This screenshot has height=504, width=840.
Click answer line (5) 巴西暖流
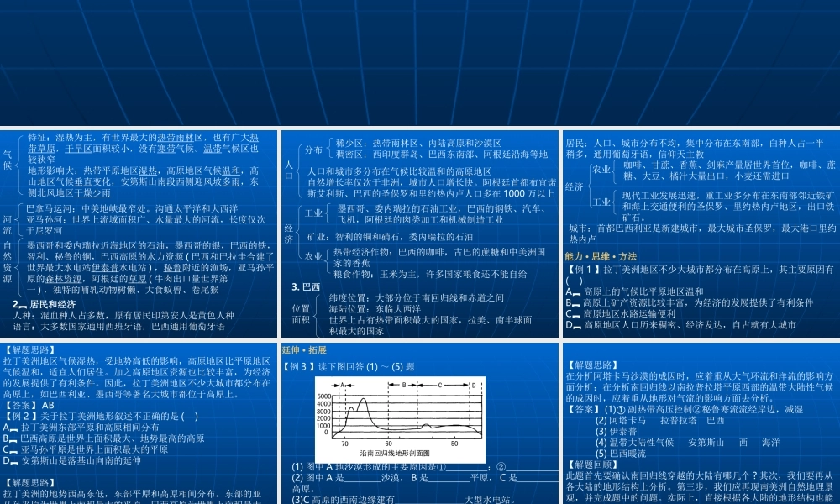coord(621,454)
